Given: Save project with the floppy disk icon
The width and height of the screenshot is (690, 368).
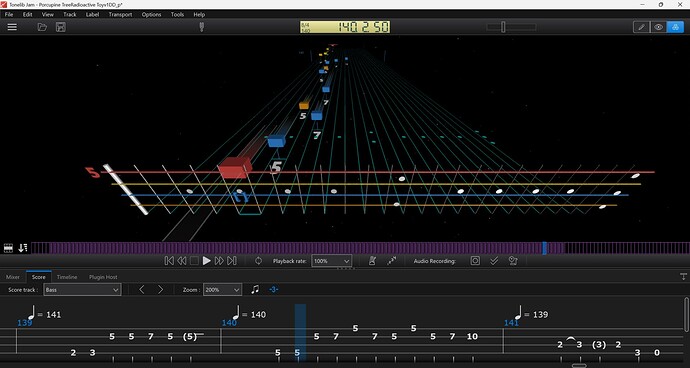Looking at the screenshot, I should point(61,27).
